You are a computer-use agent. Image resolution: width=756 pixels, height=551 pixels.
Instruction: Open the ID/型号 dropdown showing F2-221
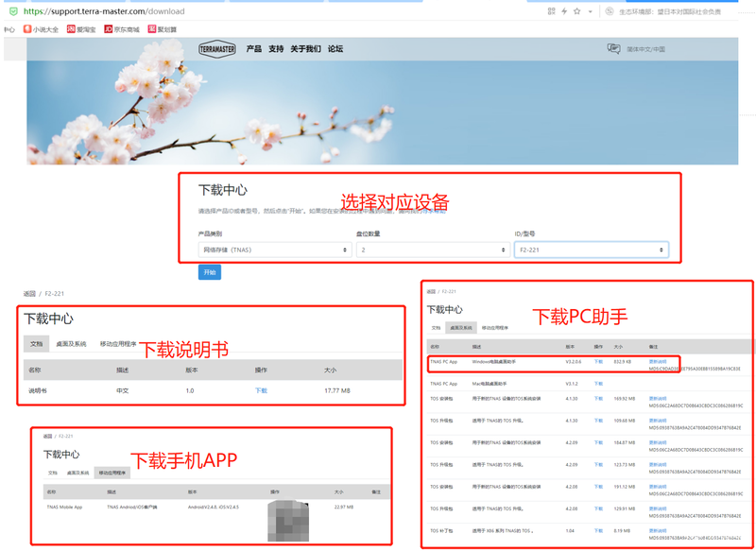click(592, 250)
